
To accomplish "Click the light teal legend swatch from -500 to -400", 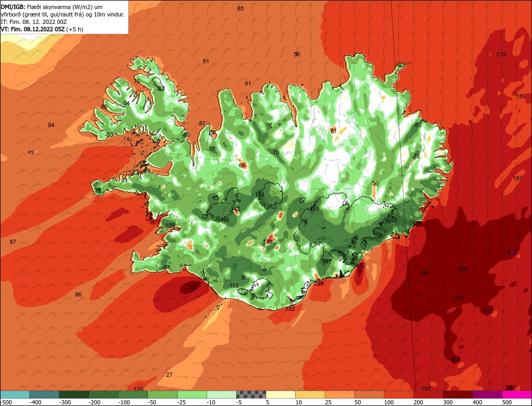I will coord(14,394).
